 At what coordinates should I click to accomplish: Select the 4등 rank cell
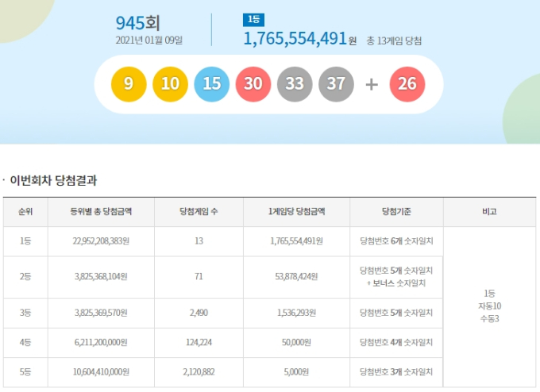pos(25,343)
